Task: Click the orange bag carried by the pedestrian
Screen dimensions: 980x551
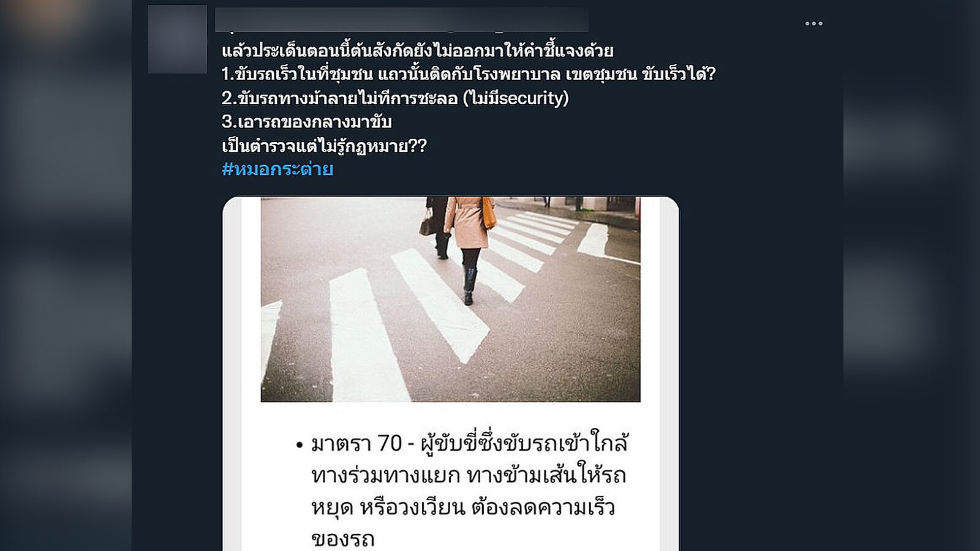Action: (488, 212)
